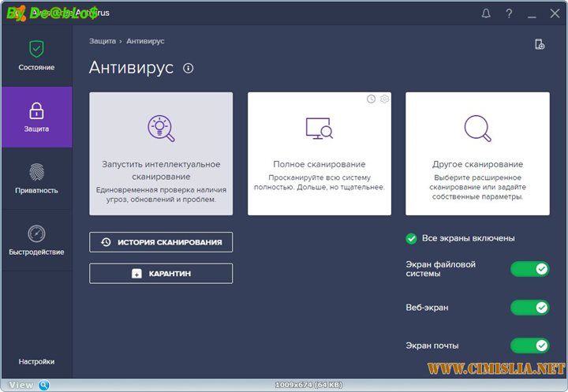Open gear settings icon on Полное сканирование card

tap(384, 99)
